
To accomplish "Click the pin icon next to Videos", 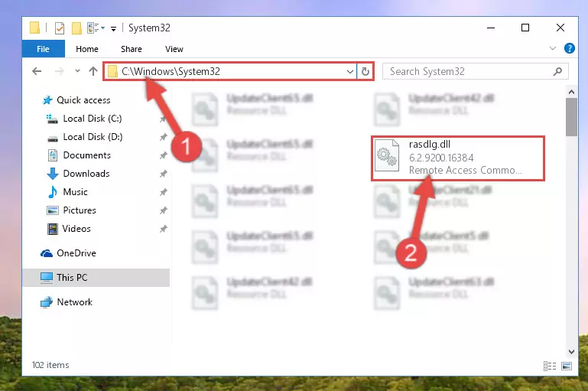I will [163, 230].
